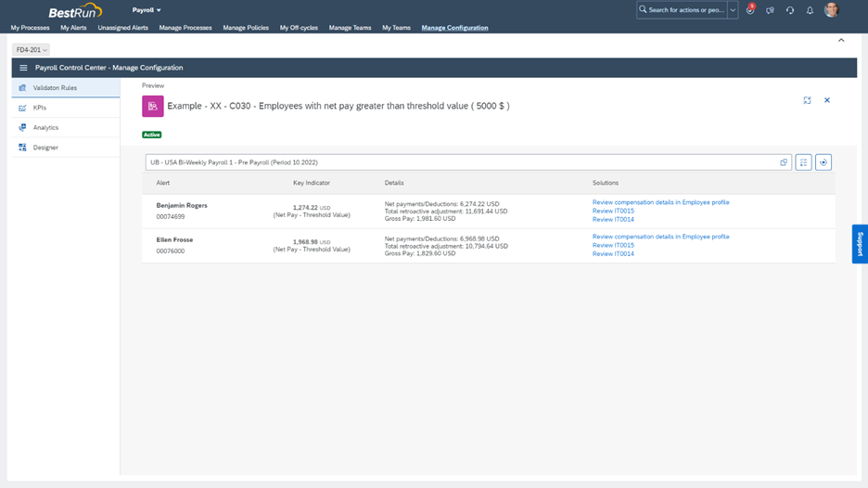This screenshot has height=488, width=868.
Task: Open the to-do checklist icon with red badge
Action: (x=750, y=10)
